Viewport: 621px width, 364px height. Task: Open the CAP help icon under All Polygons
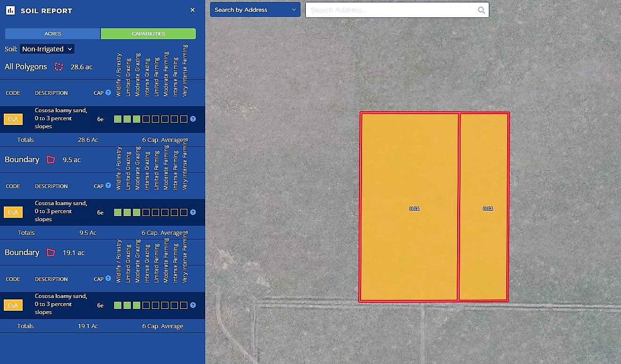click(108, 93)
